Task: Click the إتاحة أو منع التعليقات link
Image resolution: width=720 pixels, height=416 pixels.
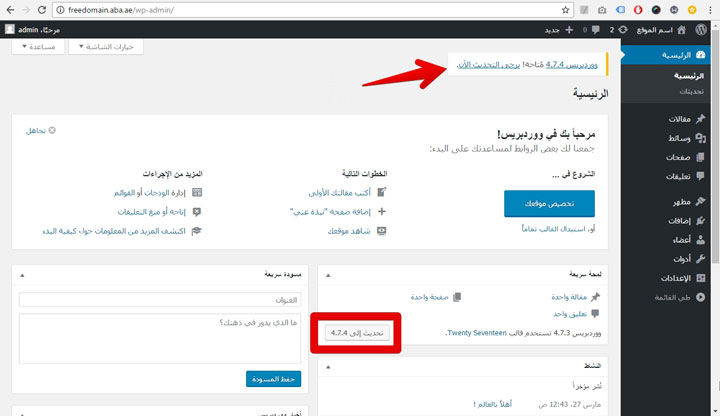Action: click(x=152, y=212)
